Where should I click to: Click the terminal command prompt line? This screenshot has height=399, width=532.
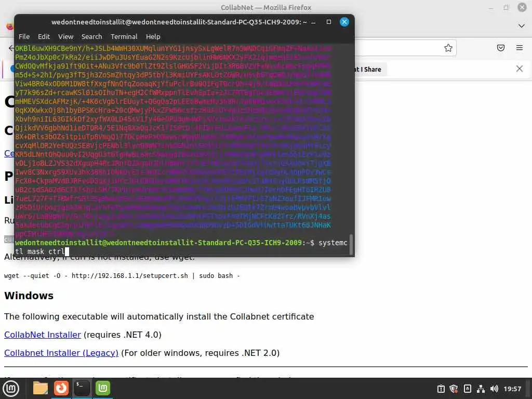[x=181, y=247]
